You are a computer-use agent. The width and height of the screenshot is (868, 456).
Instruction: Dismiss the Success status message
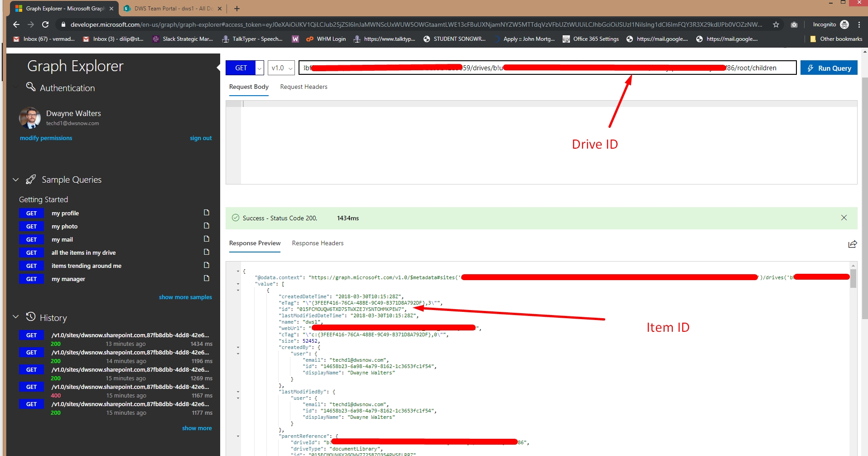(844, 218)
